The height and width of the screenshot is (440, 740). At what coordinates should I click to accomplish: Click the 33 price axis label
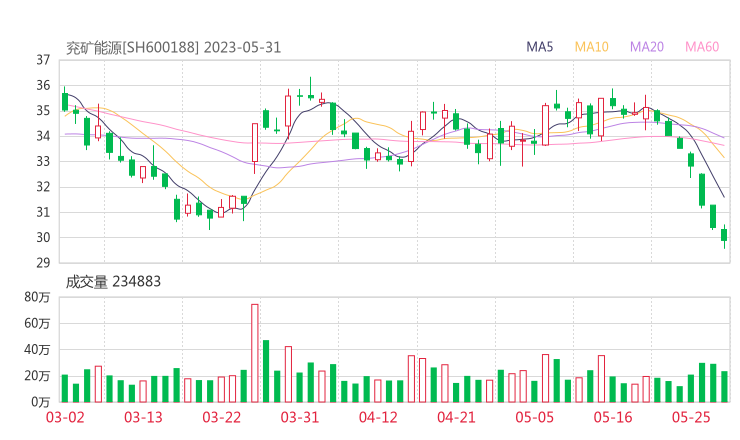click(x=43, y=161)
